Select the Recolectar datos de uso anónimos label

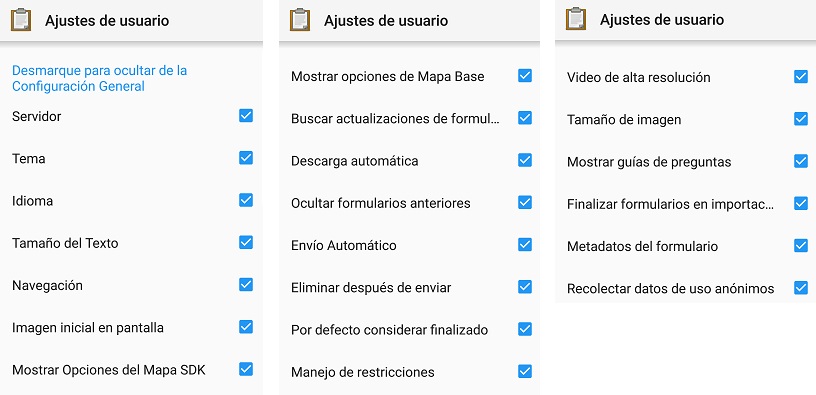click(670, 288)
